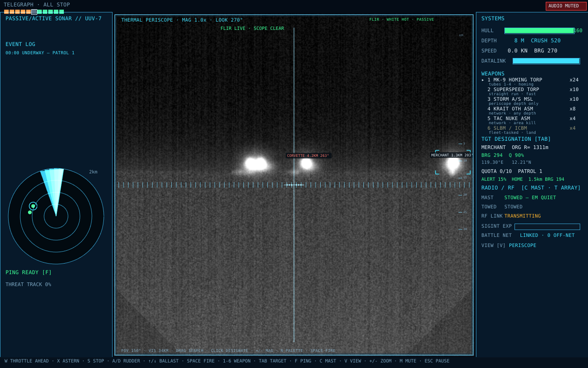Viewport: 588px width, 368px height.
Task: Select the gray ALL STOP telegraph segment
Action: [34, 11]
